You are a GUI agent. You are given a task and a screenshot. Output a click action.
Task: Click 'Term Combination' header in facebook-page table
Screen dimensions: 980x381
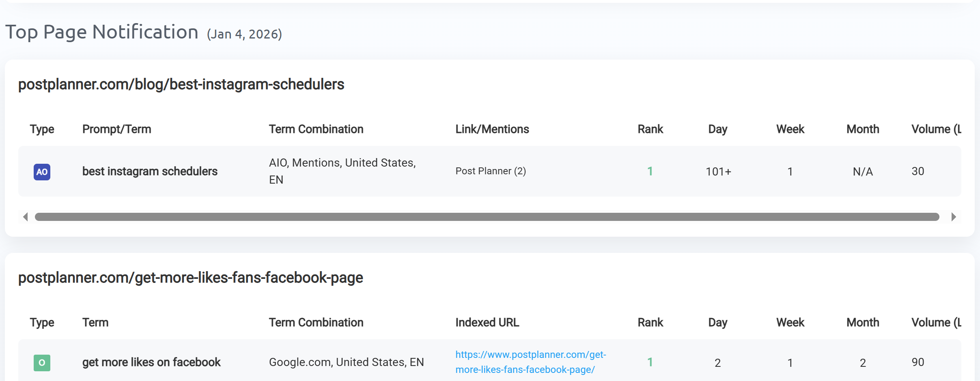click(316, 322)
